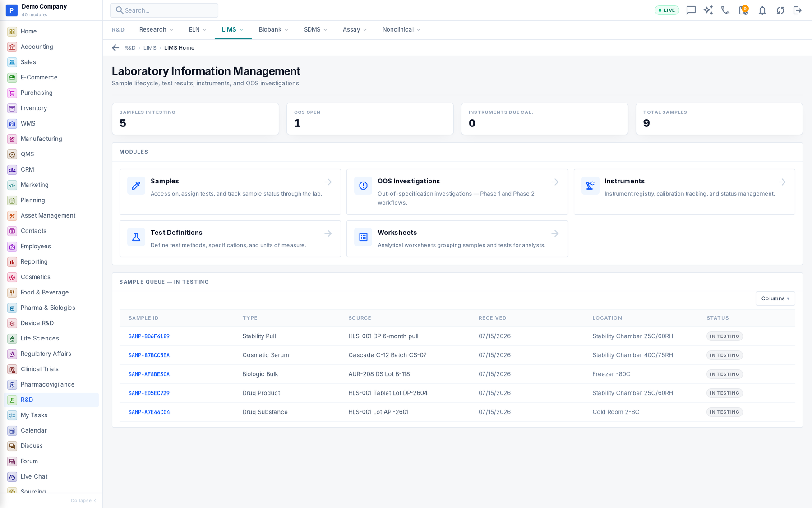Screen dimensions: 812x508
Task: Click the Reporting sidebar icon
Action: (x=12, y=262)
